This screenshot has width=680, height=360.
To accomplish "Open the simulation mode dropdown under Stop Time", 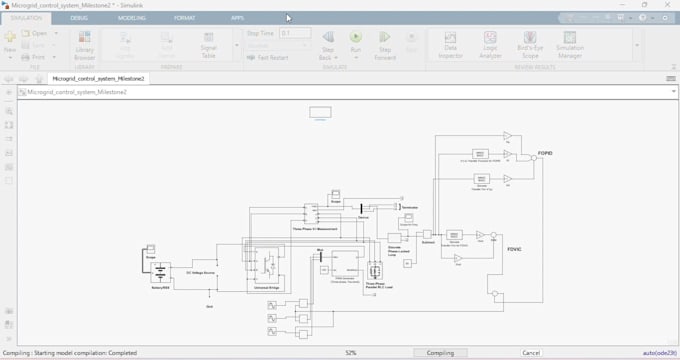I will 278,46.
